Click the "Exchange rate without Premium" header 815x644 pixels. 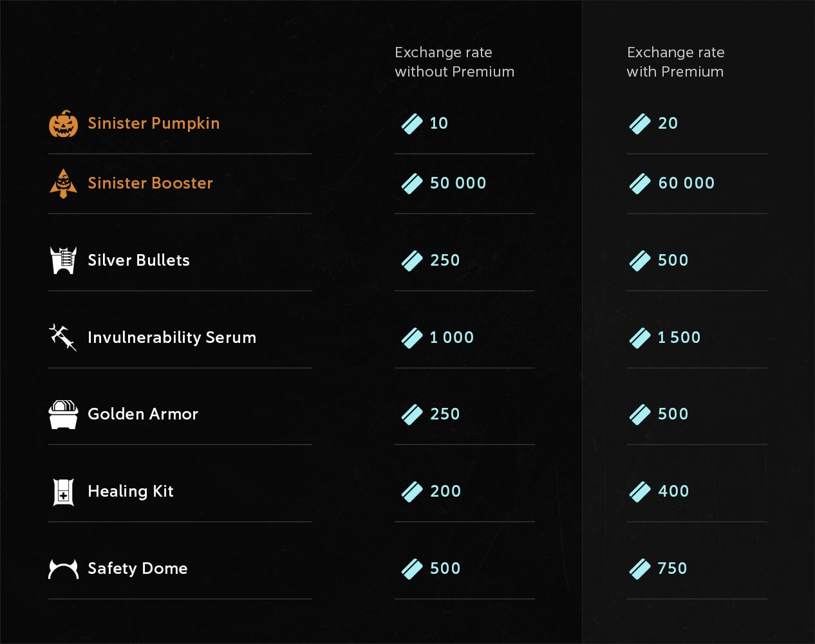tap(454, 62)
